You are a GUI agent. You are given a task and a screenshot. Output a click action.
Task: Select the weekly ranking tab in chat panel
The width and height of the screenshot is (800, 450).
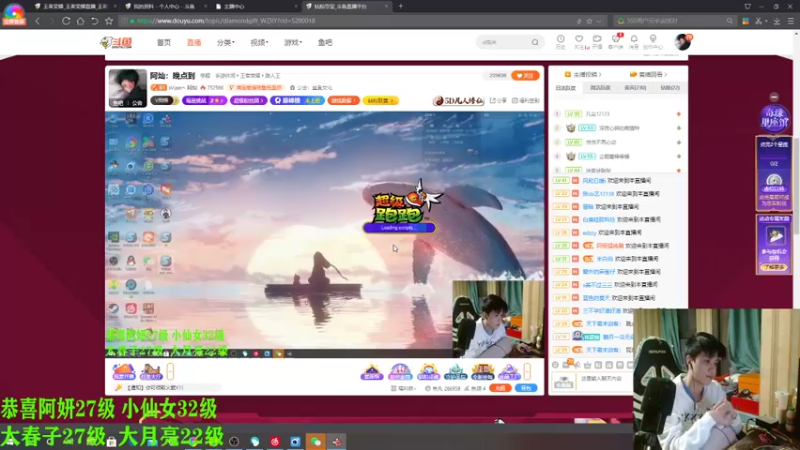pos(600,88)
